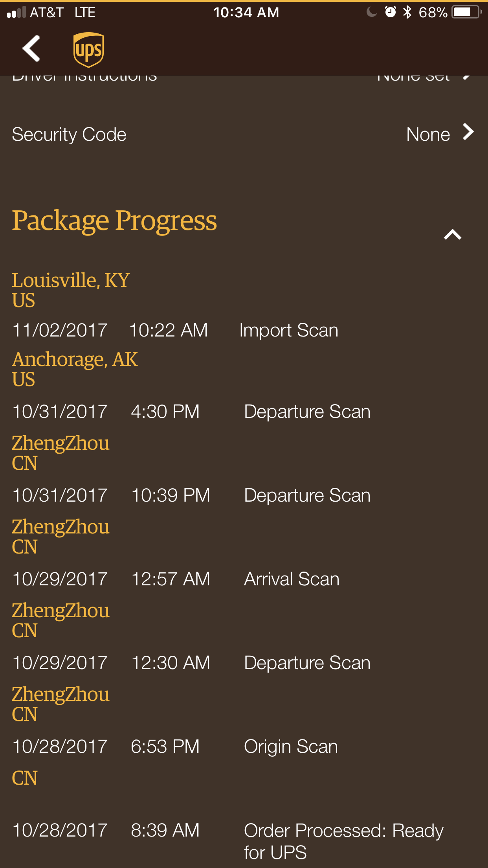Collapse the Package Progress section
The image size is (488, 868).
(x=452, y=235)
